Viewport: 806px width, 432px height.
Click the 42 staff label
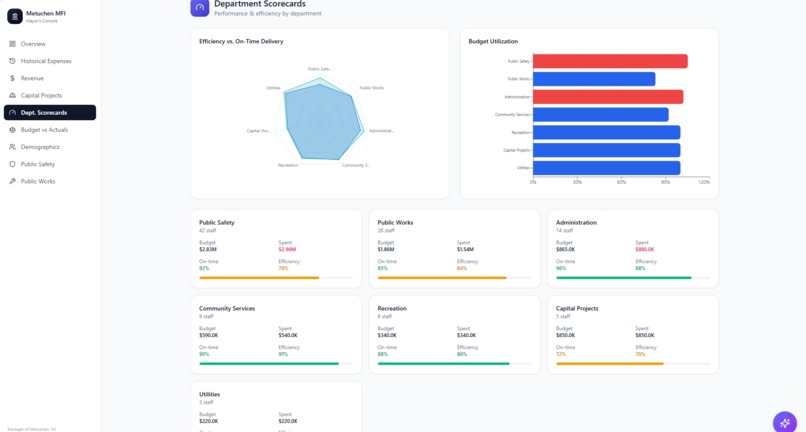coord(207,230)
